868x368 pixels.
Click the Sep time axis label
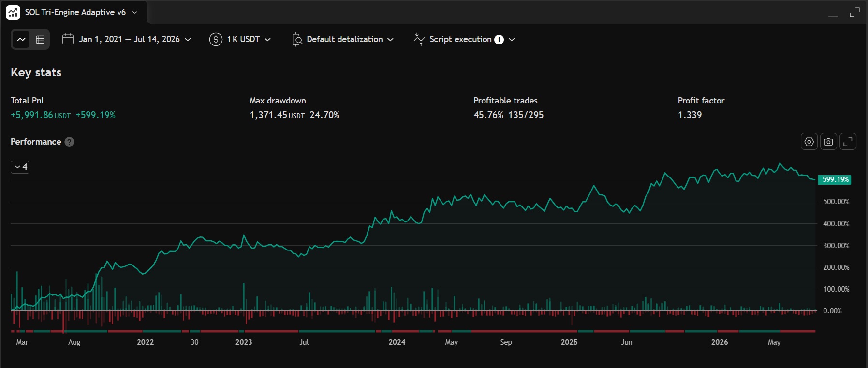pyautogui.click(x=506, y=342)
